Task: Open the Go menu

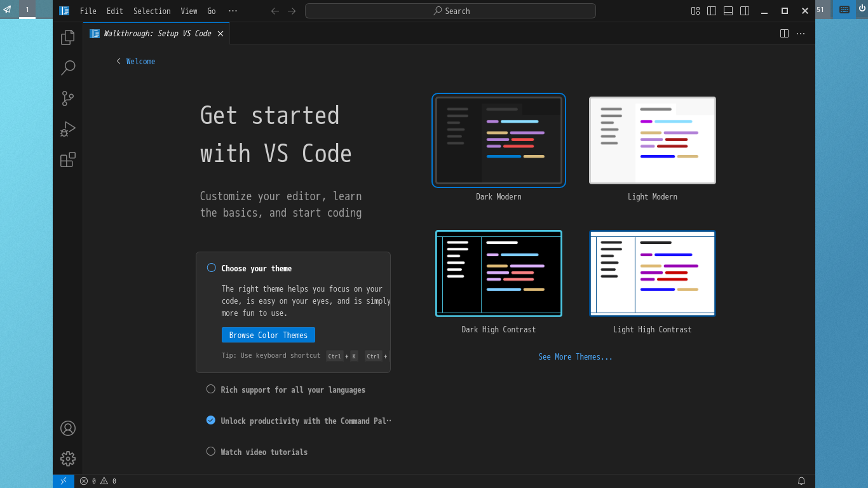Action: click(212, 11)
